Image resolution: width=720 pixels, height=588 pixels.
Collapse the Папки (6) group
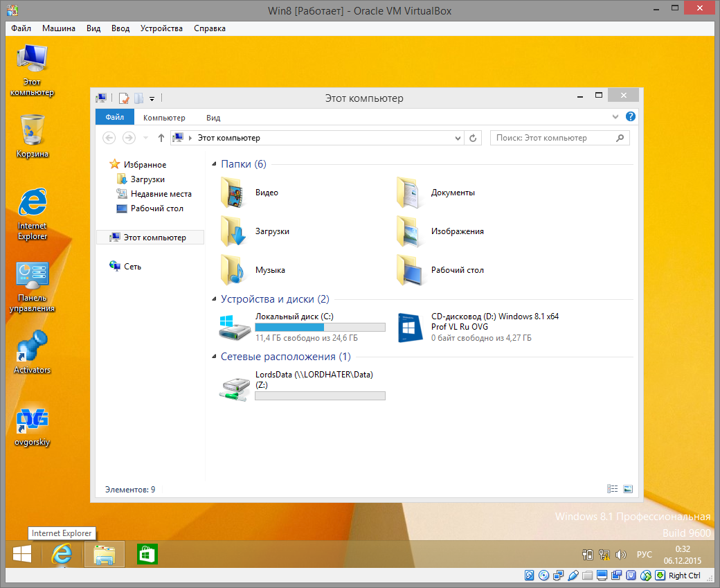pyautogui.click(x=214, y=164)
